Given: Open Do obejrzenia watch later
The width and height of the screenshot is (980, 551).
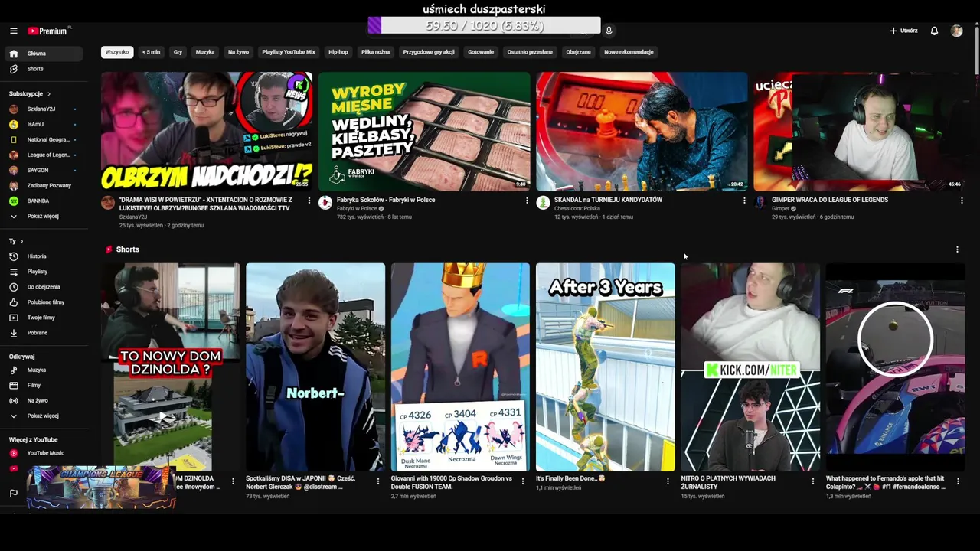Looking at the screenshot, I should (x=43, y=287).
